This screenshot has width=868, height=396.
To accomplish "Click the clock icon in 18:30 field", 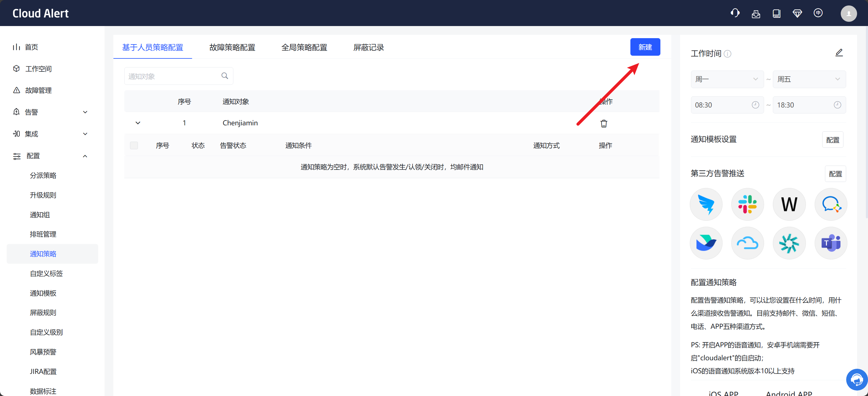I will [x=837, y=105].
